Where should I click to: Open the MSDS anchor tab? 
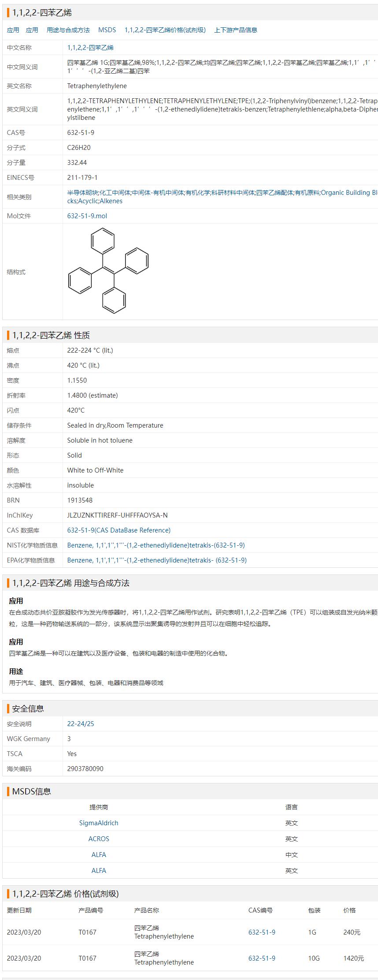coord(107,30)
